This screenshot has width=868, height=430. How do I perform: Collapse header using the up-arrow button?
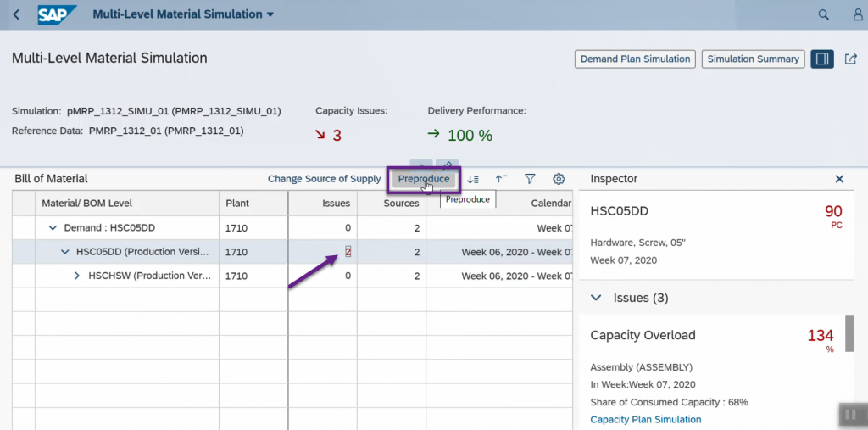tap(420, 165)
